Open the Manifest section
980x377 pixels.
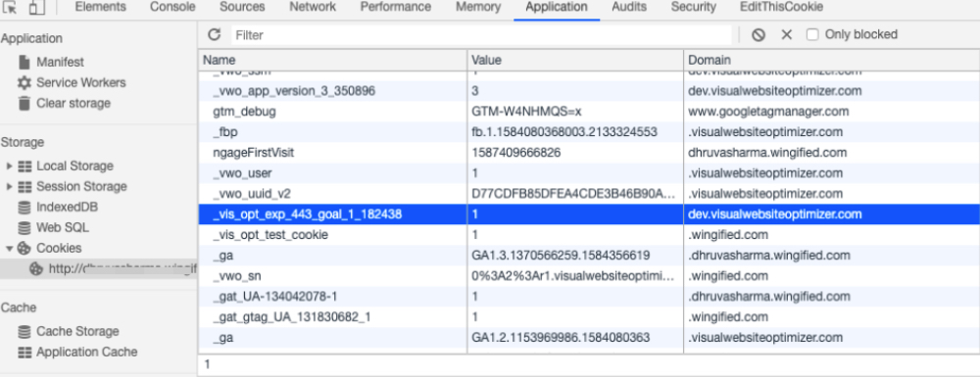60,62
